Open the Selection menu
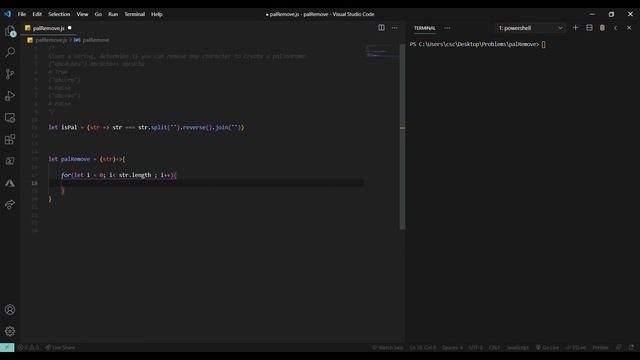This screenshot has height=360, width=640. (x=59, y=14)
